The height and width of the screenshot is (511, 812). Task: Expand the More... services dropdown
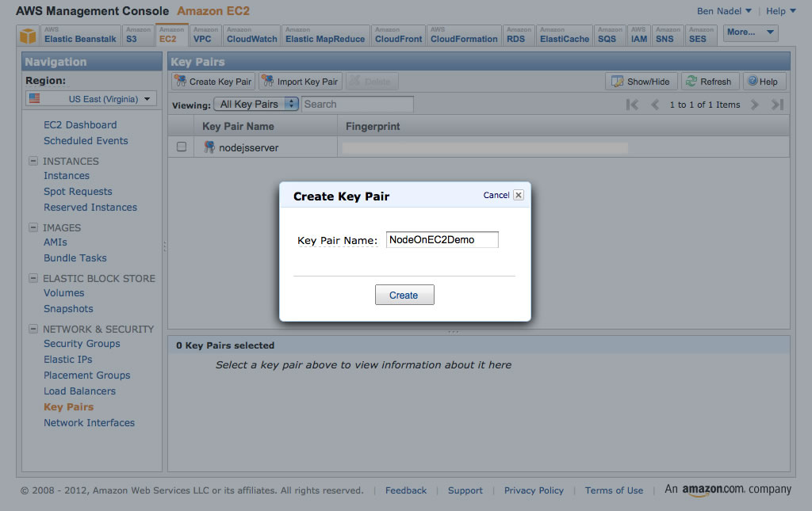tap(750, 32)
